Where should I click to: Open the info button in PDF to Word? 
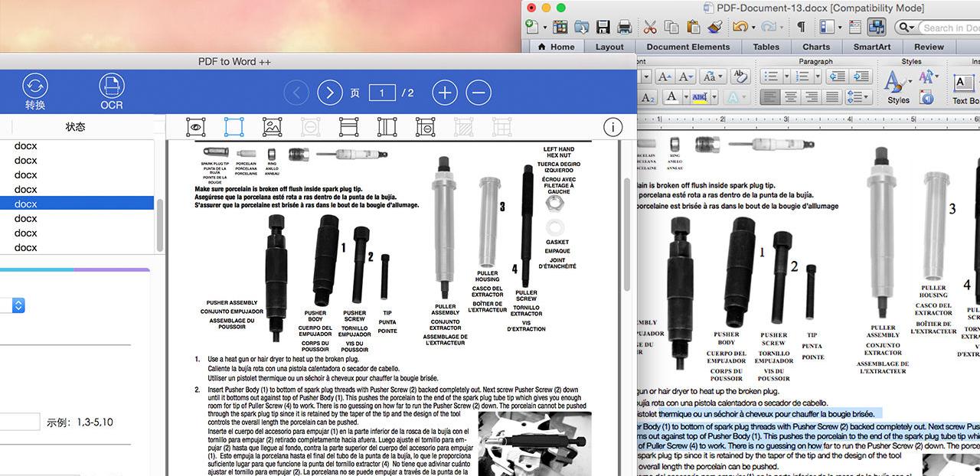(612, 127)
